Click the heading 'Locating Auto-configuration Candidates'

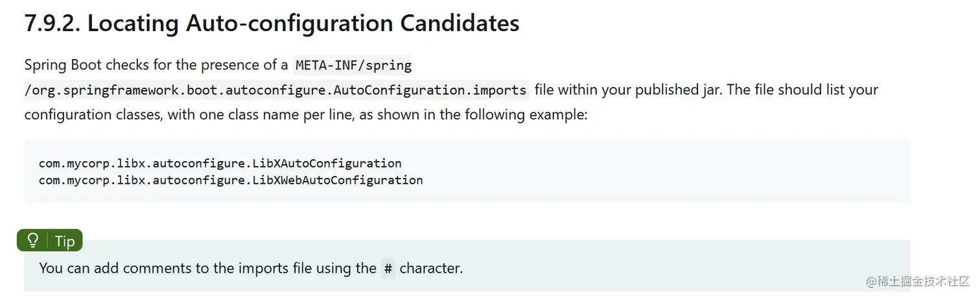click(303, 23)
